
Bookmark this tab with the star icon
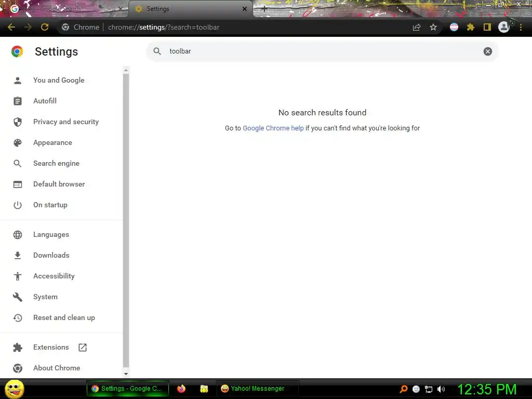(x=433, y=27)
